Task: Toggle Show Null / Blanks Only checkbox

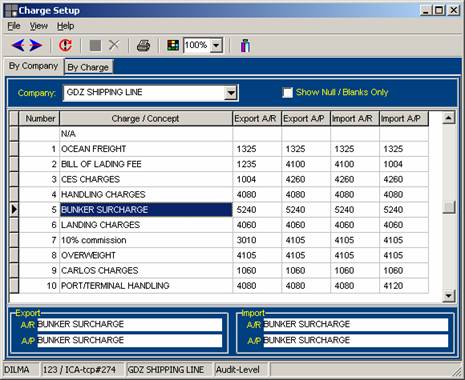Action: 287,92
